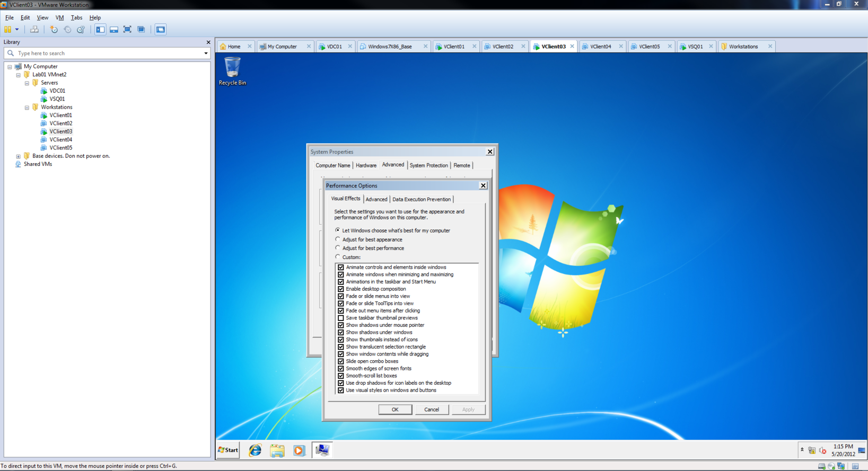Launch Internet Explorer from guest taskbar

click(x=255, y=450)
